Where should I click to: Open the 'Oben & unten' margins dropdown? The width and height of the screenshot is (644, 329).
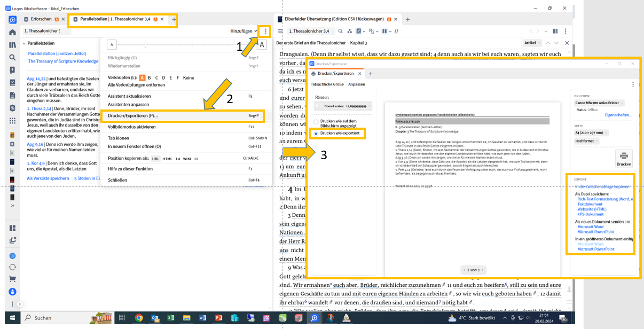click(343, 106)
